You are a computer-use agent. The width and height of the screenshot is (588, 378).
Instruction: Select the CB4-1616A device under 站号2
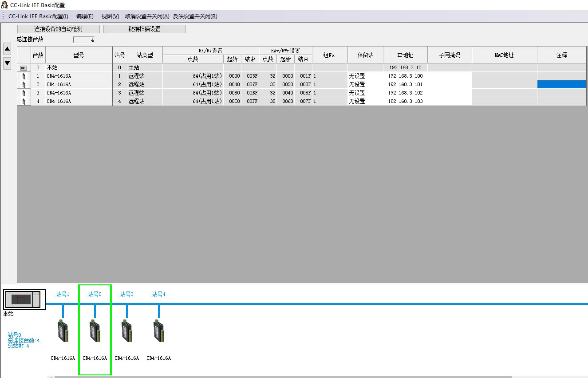[95, 331]
